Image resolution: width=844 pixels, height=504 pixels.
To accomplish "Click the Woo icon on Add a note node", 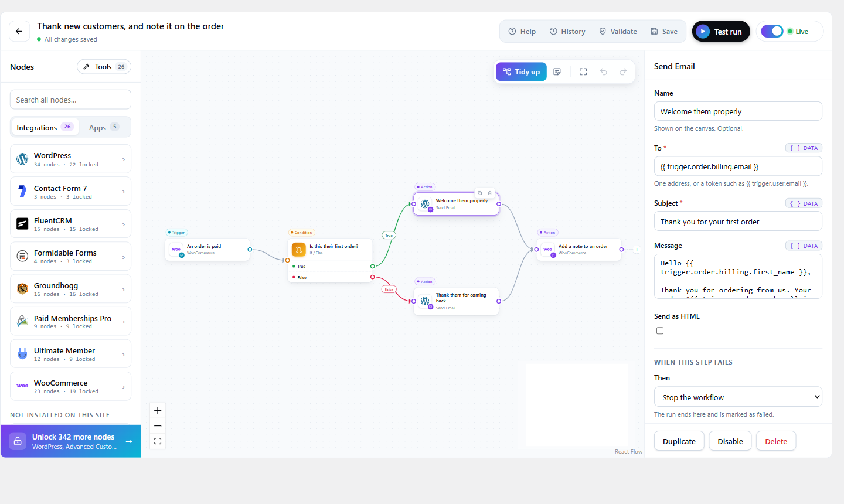I will pyautogui.click(x=547, y=250).
